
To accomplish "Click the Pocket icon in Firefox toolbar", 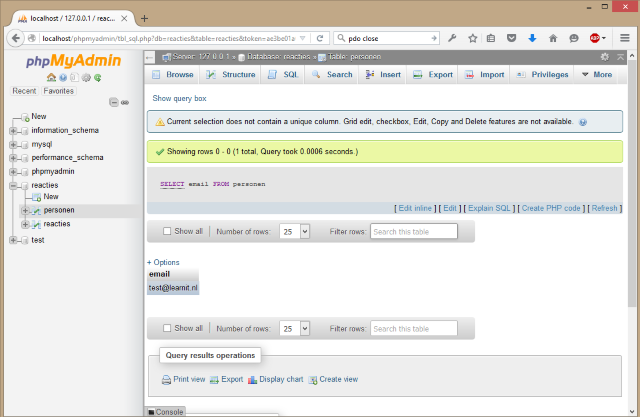I will tap(511, 38).
